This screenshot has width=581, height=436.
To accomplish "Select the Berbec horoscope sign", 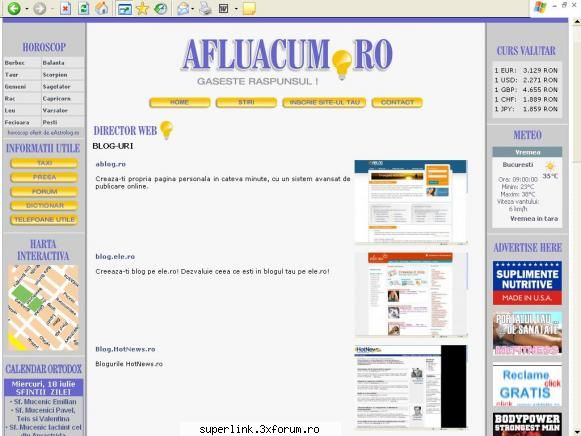I will tap(14, 63).
